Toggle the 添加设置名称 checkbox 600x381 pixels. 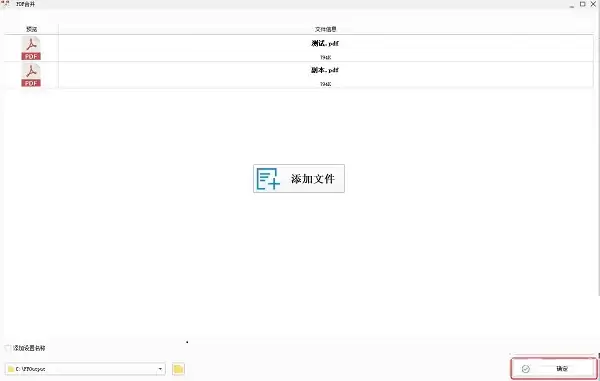coord(8,348)
